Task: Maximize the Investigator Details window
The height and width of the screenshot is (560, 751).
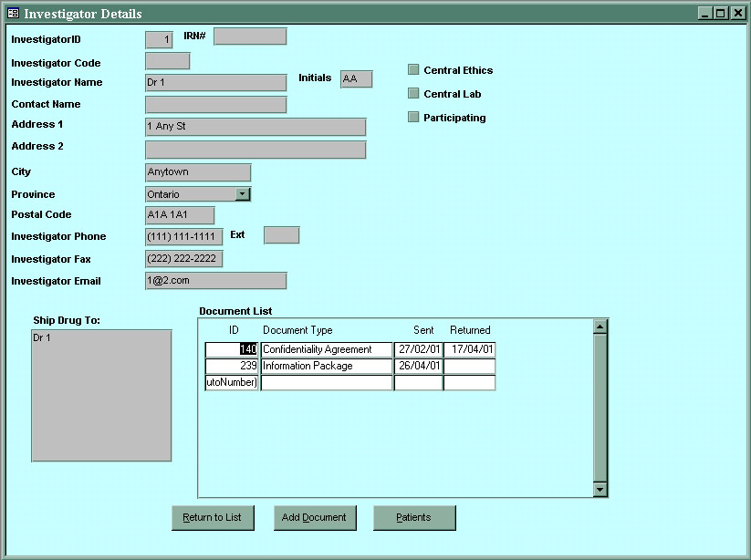Action: [720, 14]
